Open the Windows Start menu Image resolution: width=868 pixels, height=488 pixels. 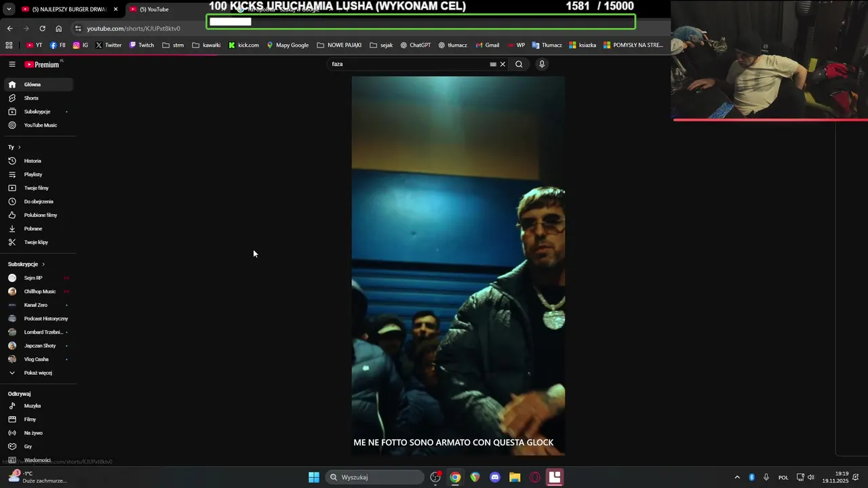pos(314,477)
